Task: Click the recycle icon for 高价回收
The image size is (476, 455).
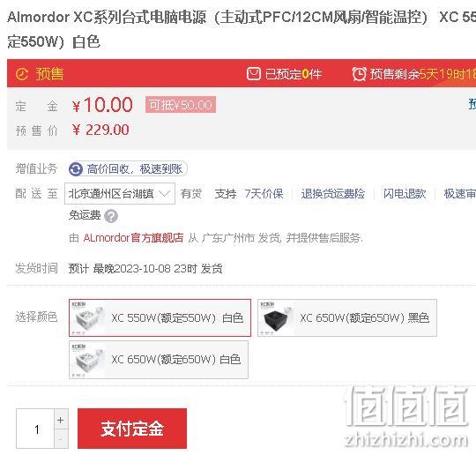Action: tap(76, 169)
